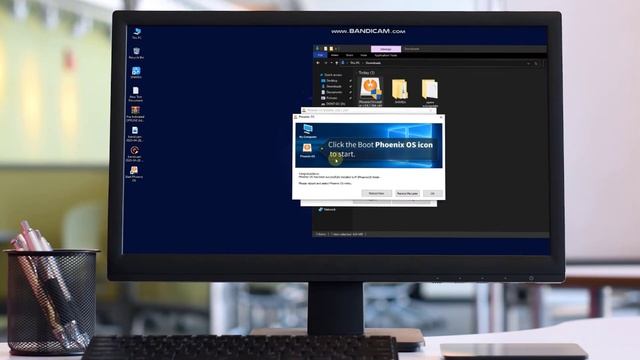640x360 pixels.
Task: Select the Start Phoenix OS desktop shortcut
Action: tap(134, 173)
